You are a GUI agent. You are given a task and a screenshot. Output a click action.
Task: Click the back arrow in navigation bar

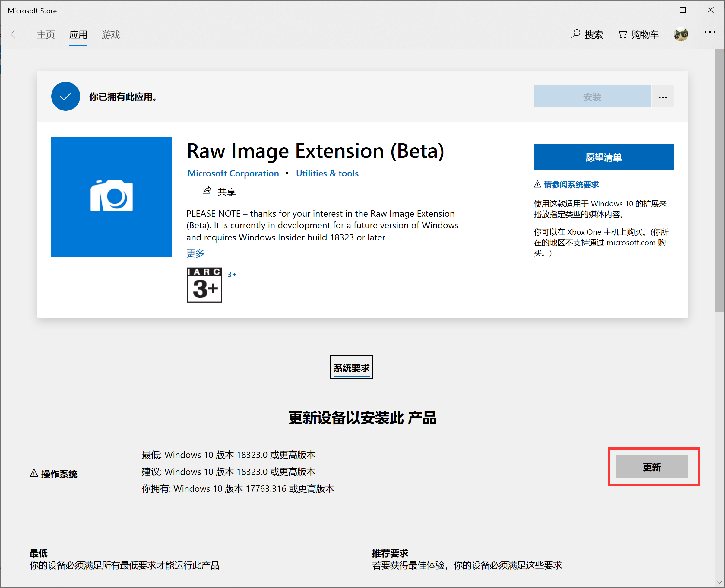click(x=15, y=34)
